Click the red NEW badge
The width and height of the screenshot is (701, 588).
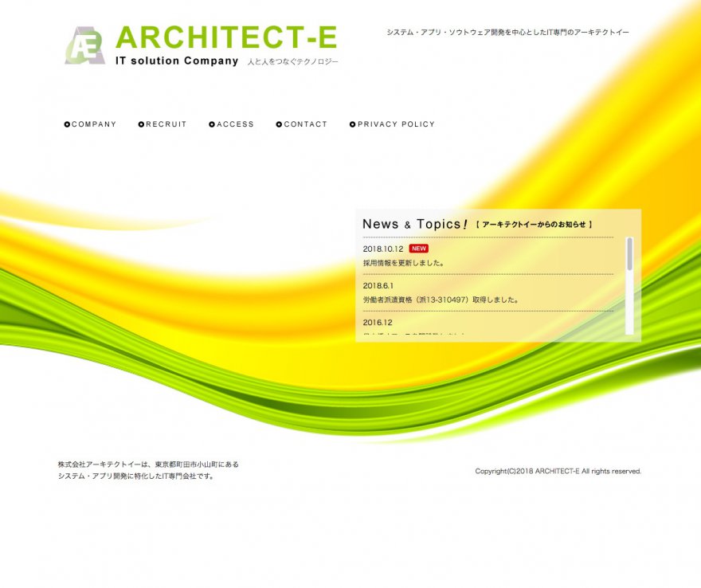(x=419, y=249)
